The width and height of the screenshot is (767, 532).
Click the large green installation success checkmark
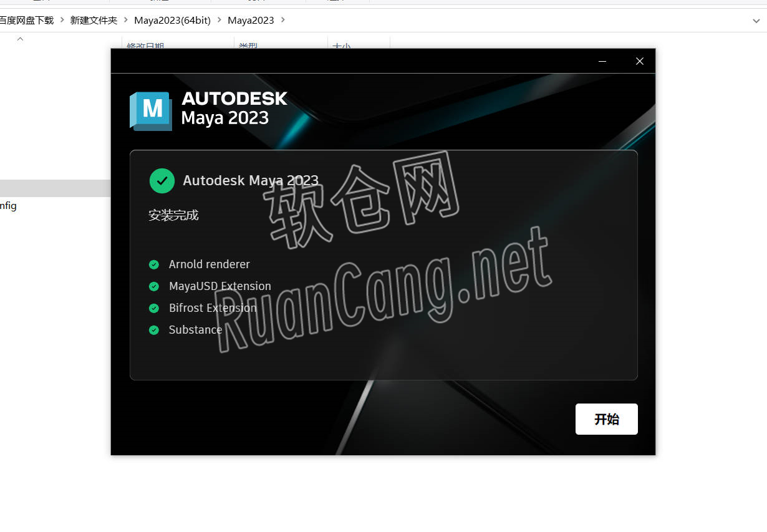[162, 181]
